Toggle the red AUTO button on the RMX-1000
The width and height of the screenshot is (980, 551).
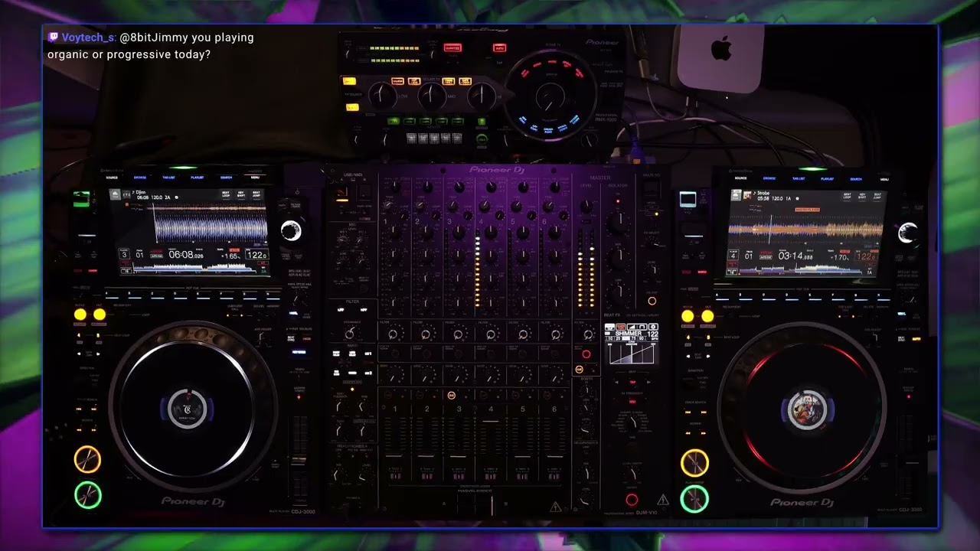[x=499, y=47]
